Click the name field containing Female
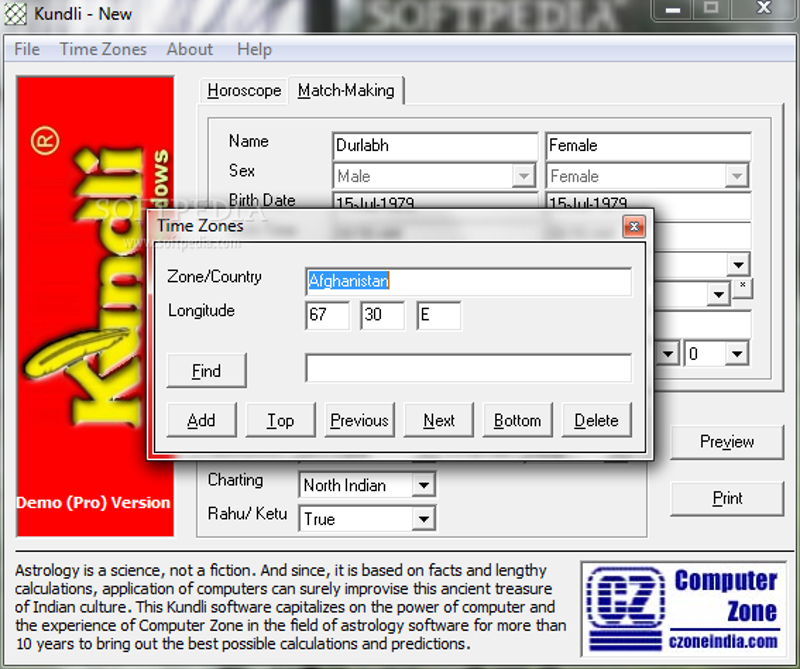Image resolution: width=800 pixels, height=669 pixels. tap(648, 145)
